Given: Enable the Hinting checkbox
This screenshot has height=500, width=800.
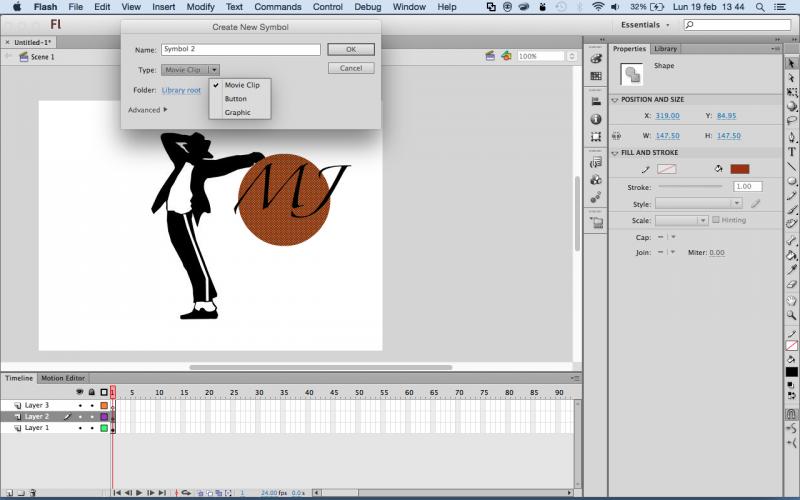Looking at the screenshot, I should point(714,220).
